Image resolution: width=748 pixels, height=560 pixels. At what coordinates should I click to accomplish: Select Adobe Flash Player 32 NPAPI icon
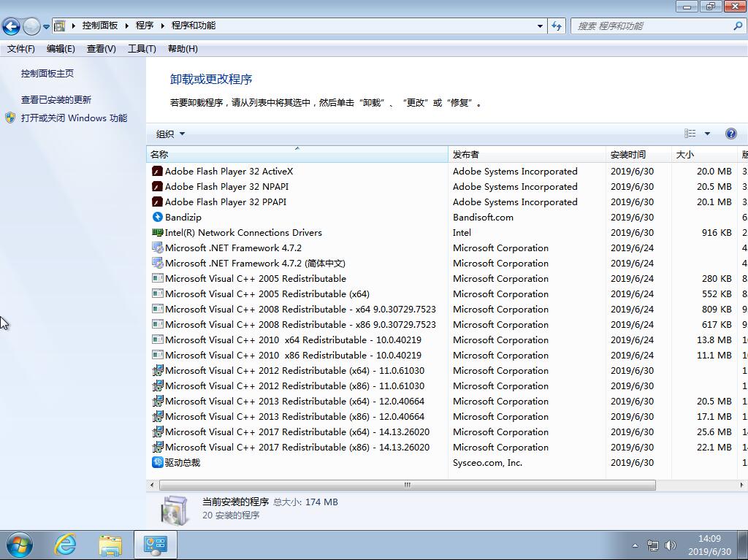click(x=157, y=186)
